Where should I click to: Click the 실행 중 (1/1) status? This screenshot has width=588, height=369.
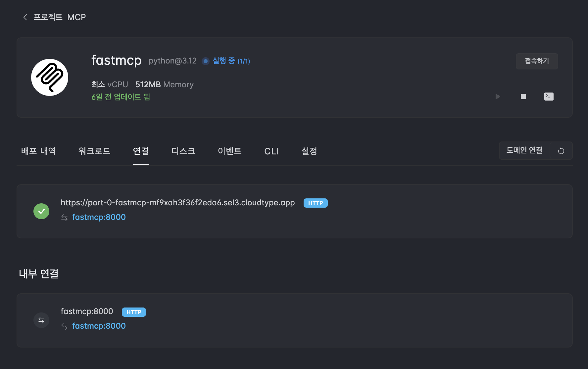[x=231, y=61]
